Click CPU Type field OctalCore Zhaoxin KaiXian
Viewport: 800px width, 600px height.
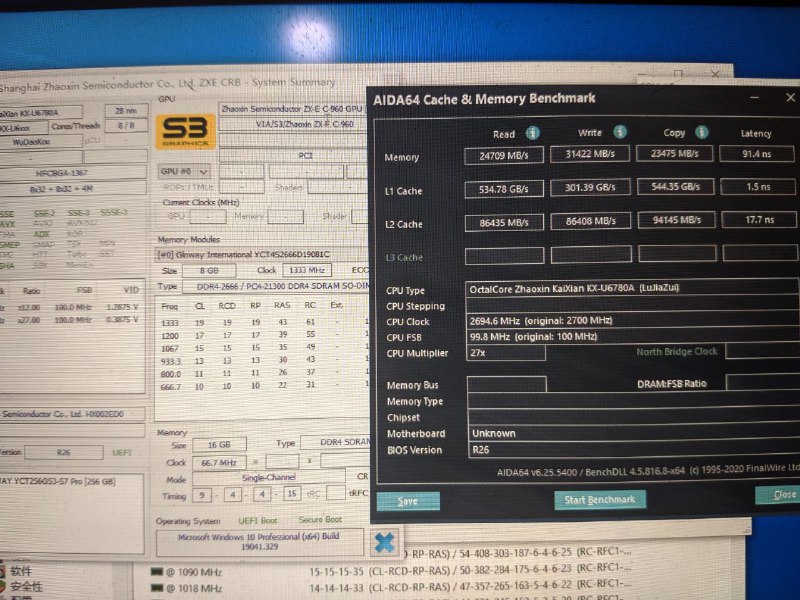[x=632, y=288]
